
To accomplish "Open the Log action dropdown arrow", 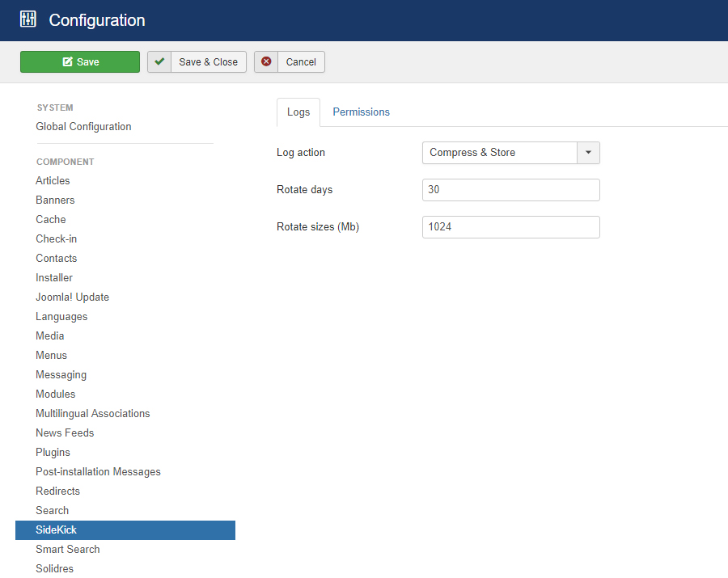I will 589,153.
